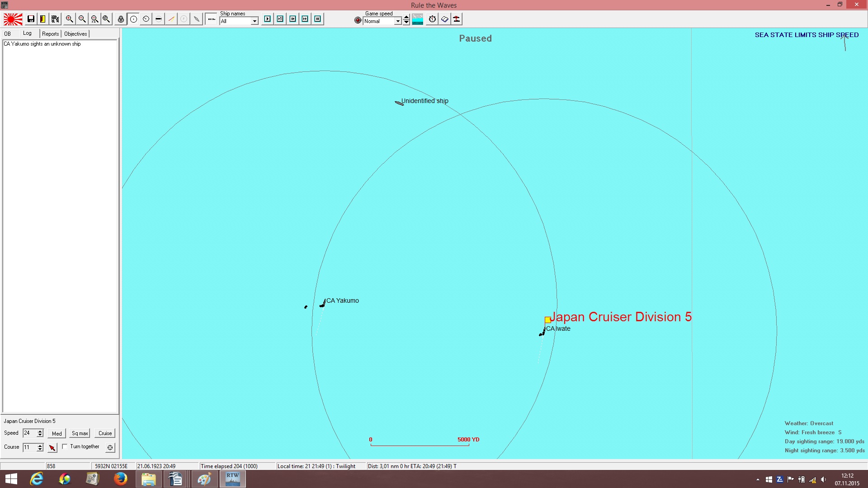Viewport: 868px width, 488px height.
Task: Click the Windows Start button
Action: pos(11,479)
